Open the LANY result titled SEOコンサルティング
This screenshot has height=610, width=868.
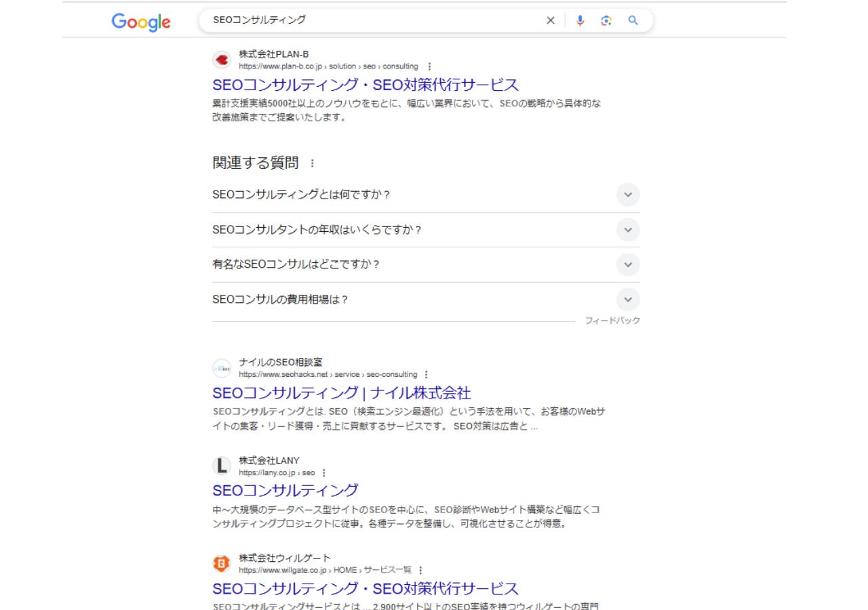pos(285,490)
